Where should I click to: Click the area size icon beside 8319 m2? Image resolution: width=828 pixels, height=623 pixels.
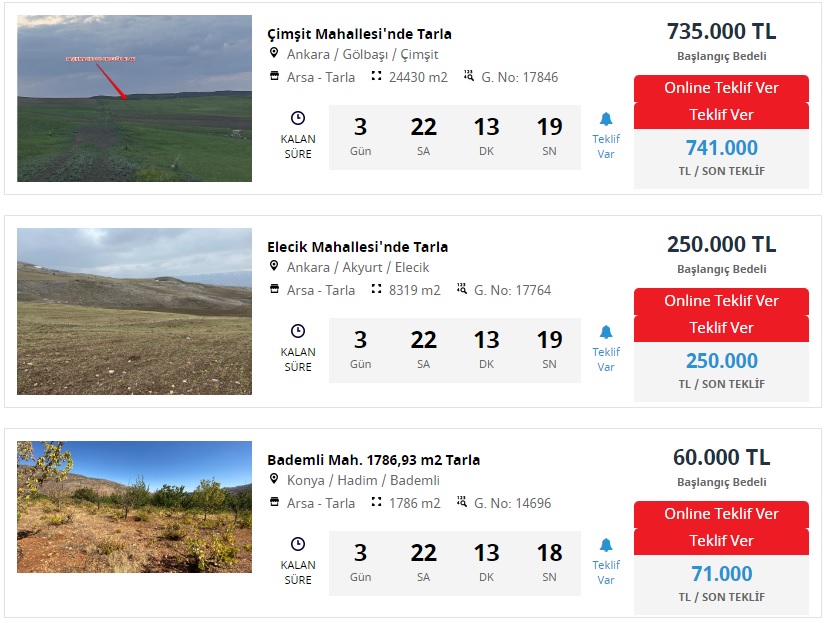pyautogui.click(x=377, y=290)
